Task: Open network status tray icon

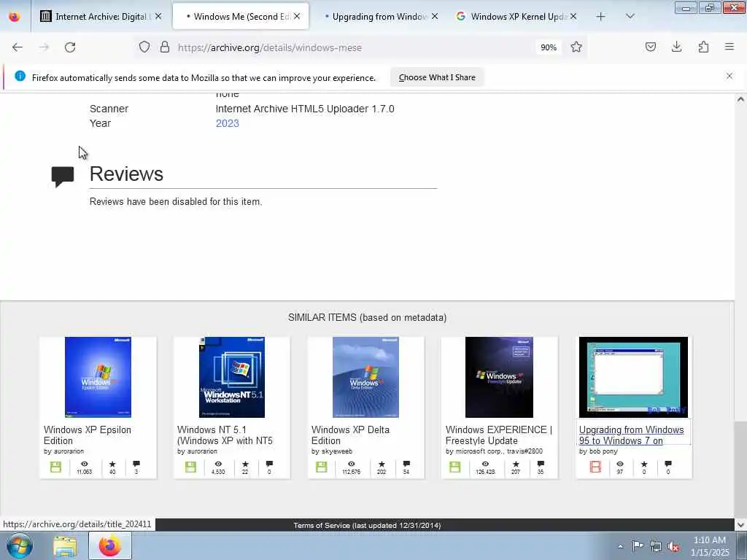Action: (x=656, y=546)
